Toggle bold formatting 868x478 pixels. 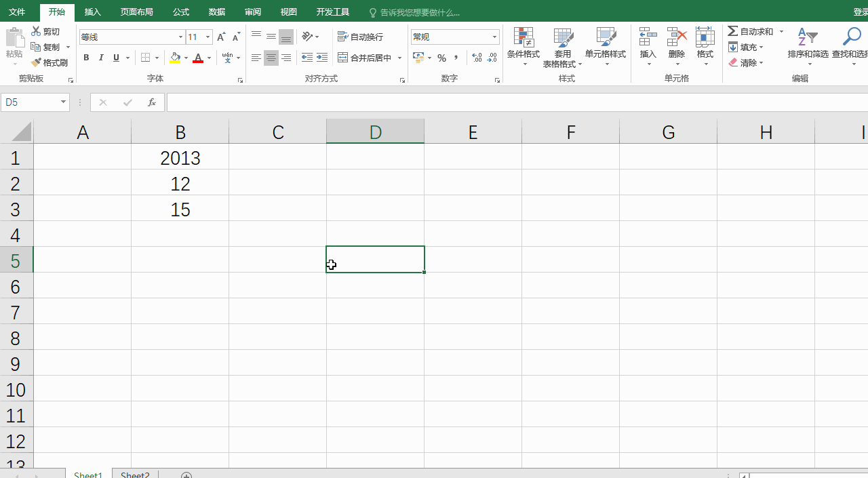pyautogui.click(x=86, y=58)
